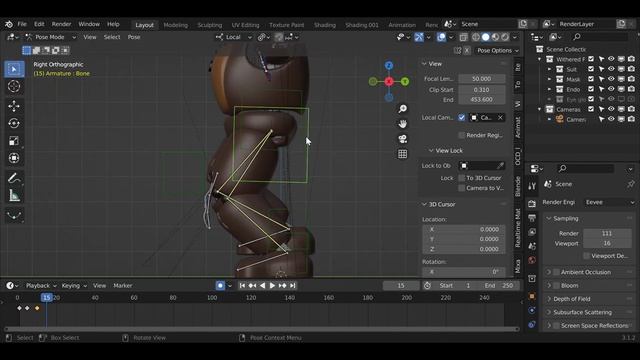This screenshot has width=640, height=360.
Task: Jump to the next keyframe
Action: point(282,286)
